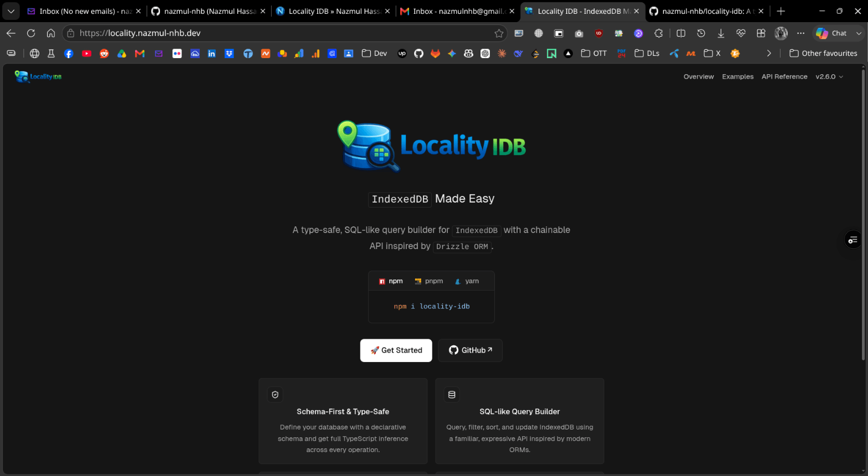This screenshot has width=868, height=476.
Task: Go to browser home page
Action: tap(51, 33)
